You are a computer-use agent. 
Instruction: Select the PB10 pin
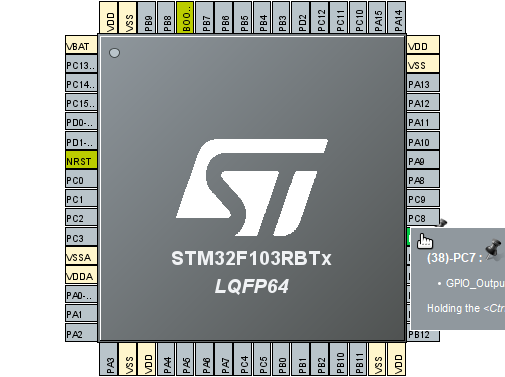click(339, 359)
